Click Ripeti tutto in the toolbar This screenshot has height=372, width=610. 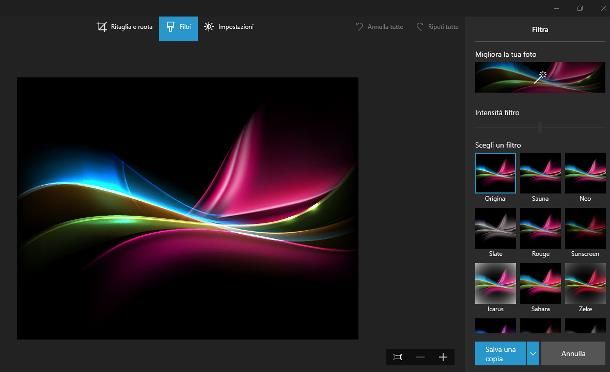pyautogui.click(x=437, y=27)
